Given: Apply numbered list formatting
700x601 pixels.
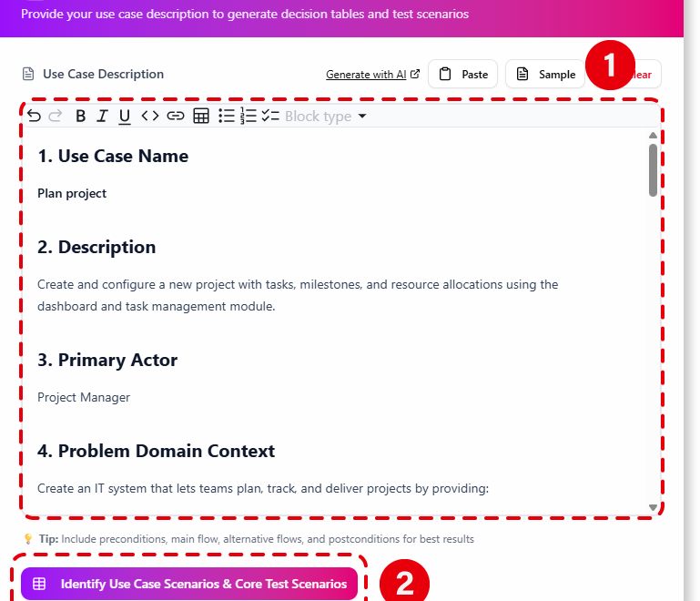Looking at the screenshot, I should 249,116.
